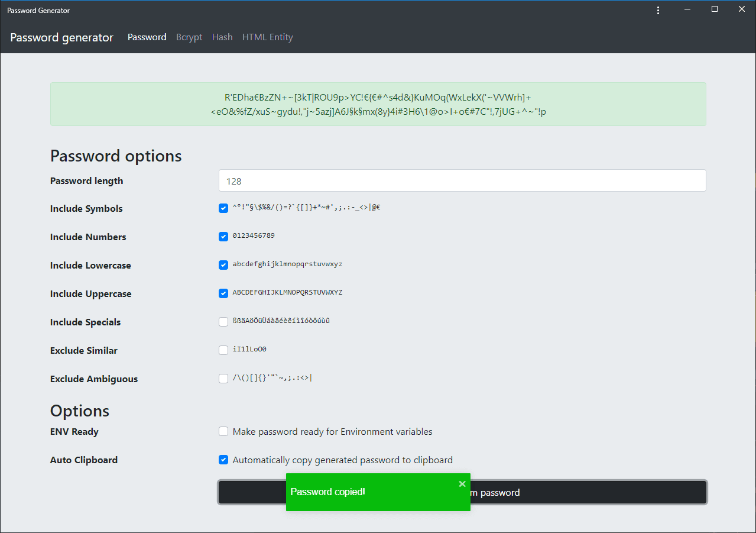Click the uppercase alphabet character list
Image resolution: width=756 pixels, height=533 pixels.
[x=287, y=293]
